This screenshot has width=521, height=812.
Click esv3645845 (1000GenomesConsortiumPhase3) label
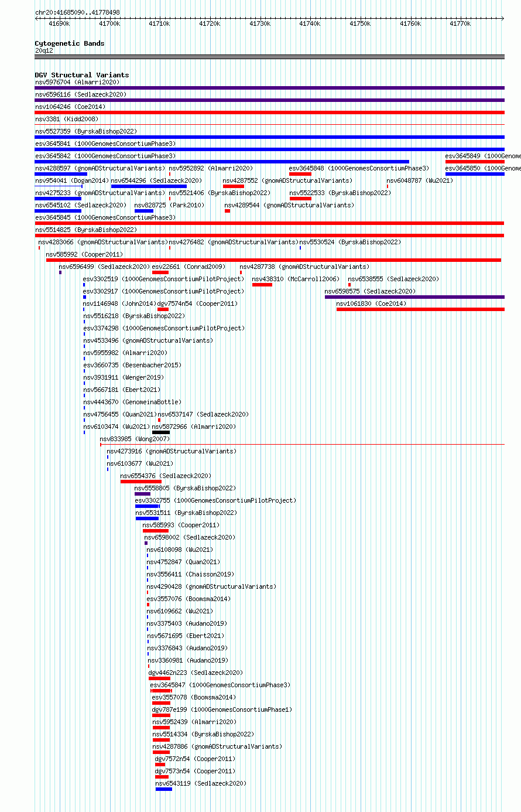(x=105, y=217)
